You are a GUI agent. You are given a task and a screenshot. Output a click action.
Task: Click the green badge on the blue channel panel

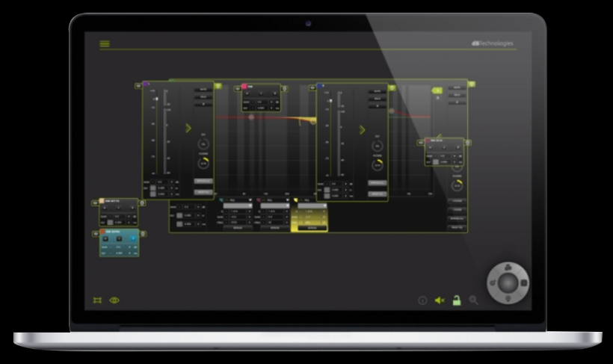tap(392, 88)
